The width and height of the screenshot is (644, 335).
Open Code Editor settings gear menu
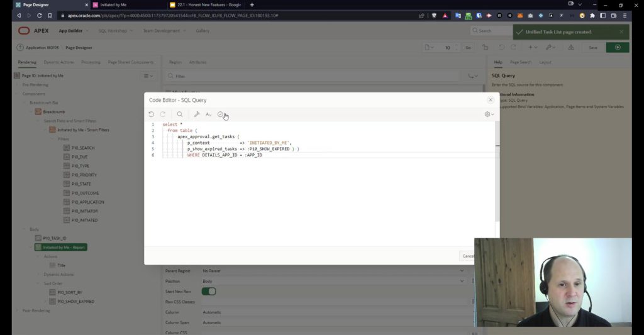pyautogui.click(x=489, y=114)
